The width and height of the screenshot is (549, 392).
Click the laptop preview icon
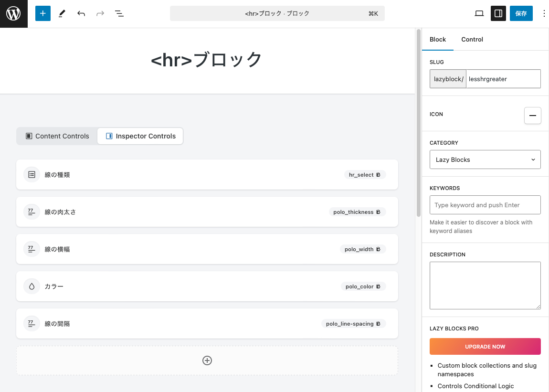479,13
